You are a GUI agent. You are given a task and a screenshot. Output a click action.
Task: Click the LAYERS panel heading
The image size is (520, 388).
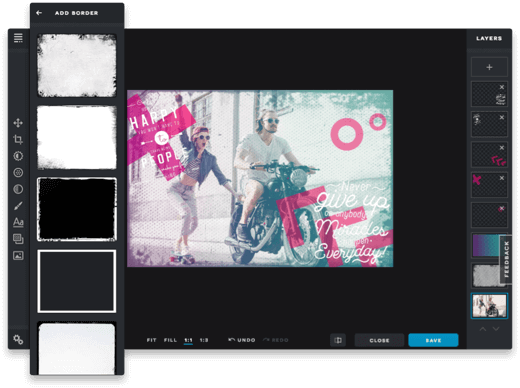[489, 38]
